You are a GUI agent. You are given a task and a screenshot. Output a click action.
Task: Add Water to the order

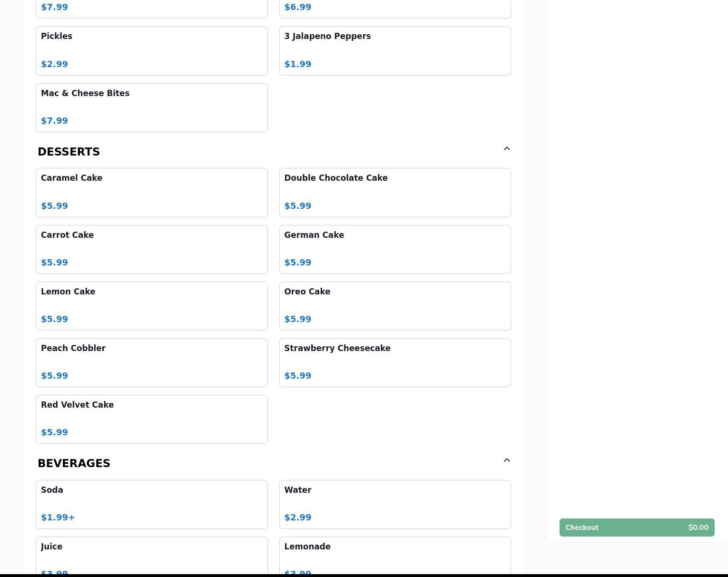395,504
